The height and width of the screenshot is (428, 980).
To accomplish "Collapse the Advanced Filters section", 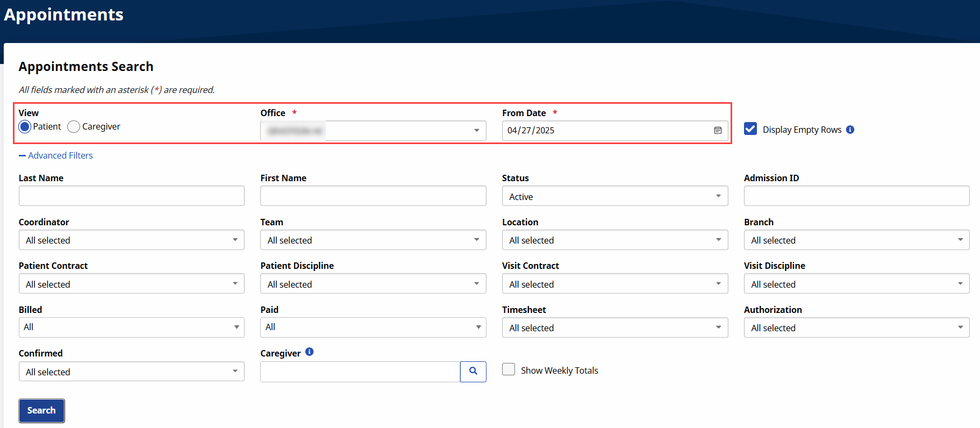I will coord(56,155).
